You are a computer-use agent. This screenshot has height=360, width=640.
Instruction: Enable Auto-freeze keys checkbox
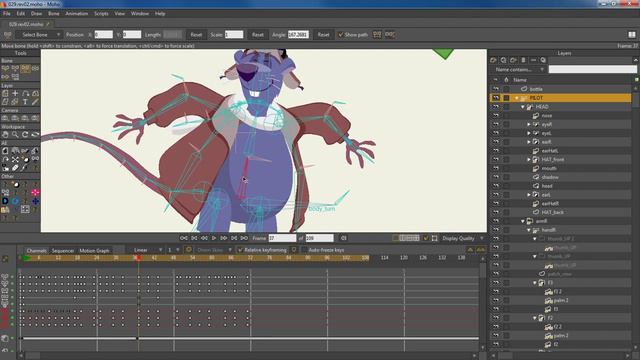coord(304,250)
